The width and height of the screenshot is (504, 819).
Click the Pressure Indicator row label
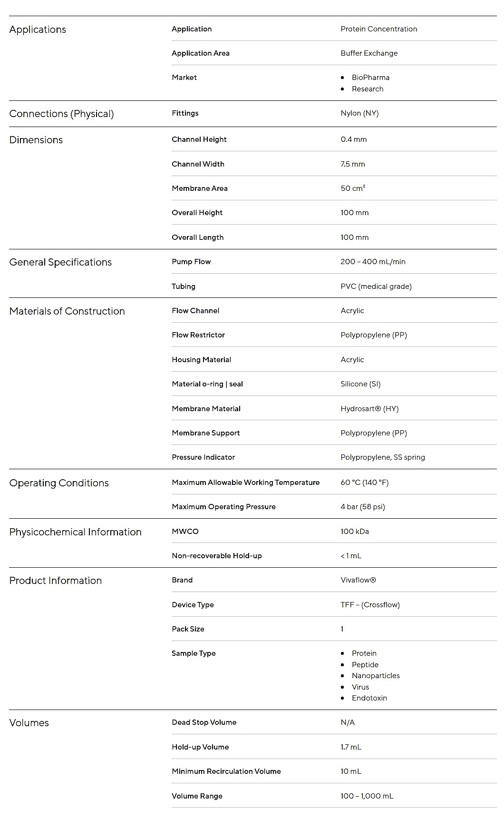click(x=204, y=457)
